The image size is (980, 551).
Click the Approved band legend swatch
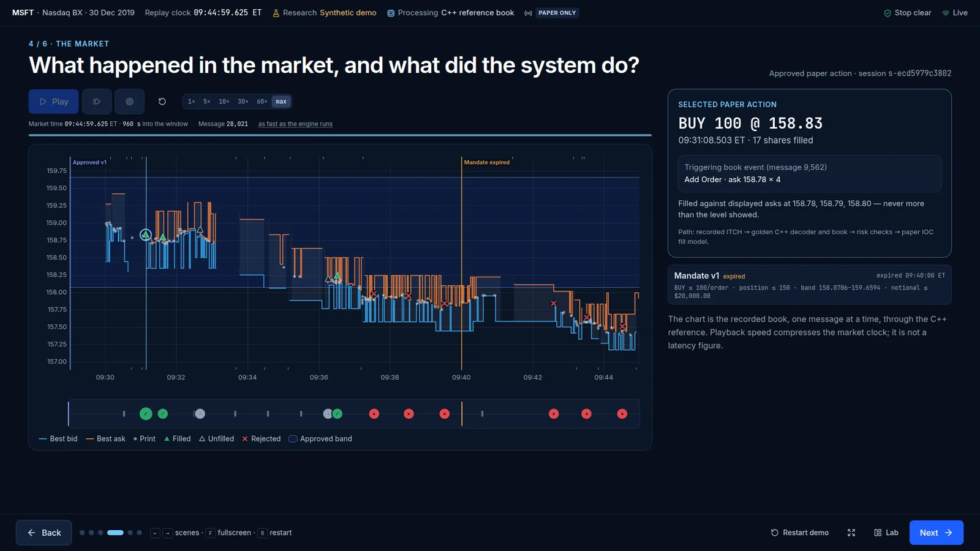click(293, 439)
